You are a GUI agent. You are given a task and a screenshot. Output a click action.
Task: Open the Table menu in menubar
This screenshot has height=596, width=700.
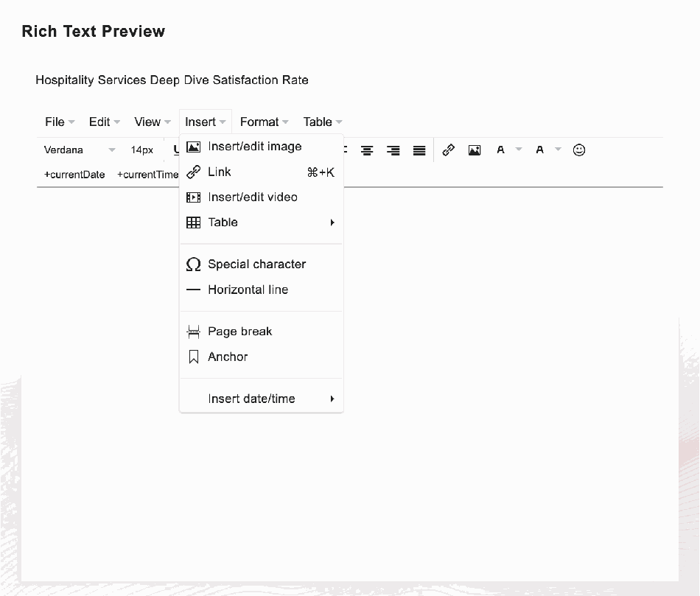322,122
